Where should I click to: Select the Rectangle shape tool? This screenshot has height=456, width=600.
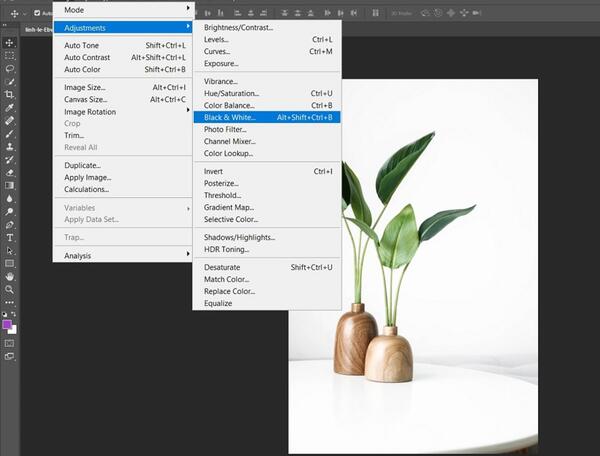pos(10,264)
